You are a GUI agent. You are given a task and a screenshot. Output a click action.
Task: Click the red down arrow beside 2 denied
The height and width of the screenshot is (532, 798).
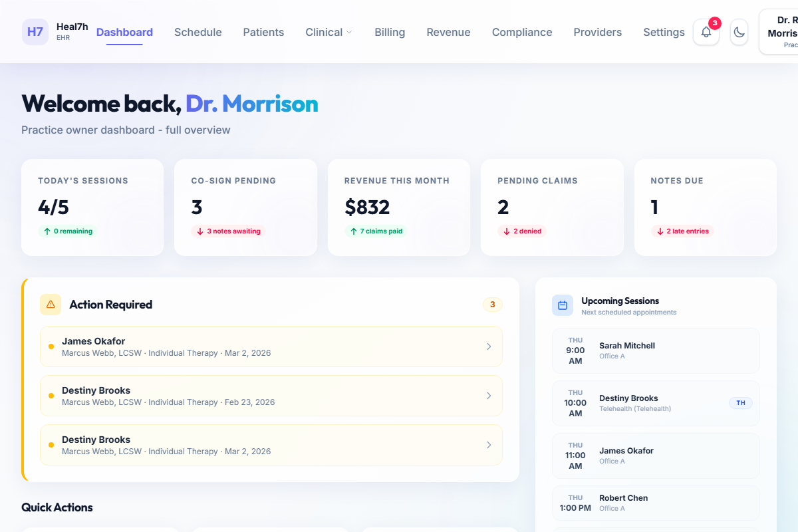tap(507, 231)
